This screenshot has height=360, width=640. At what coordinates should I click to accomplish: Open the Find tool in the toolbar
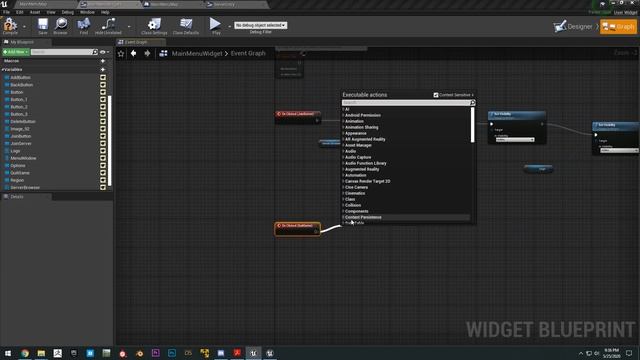coord(84,26)
